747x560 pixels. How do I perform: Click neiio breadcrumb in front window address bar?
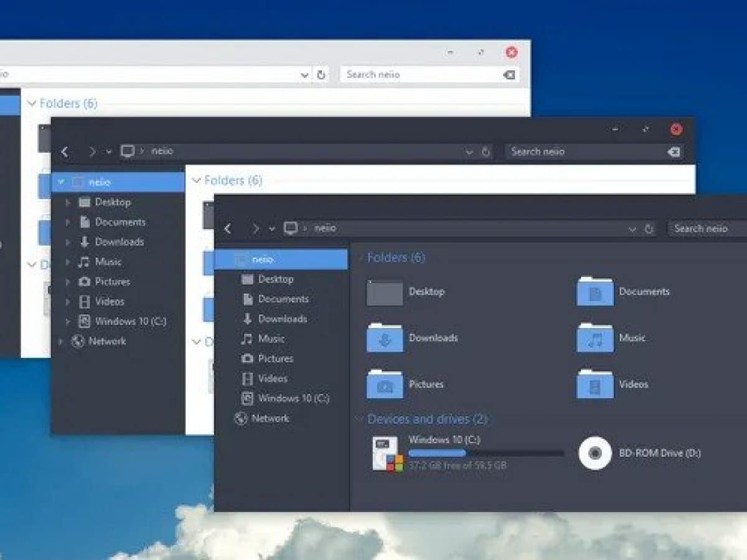[x=325, y=228]
